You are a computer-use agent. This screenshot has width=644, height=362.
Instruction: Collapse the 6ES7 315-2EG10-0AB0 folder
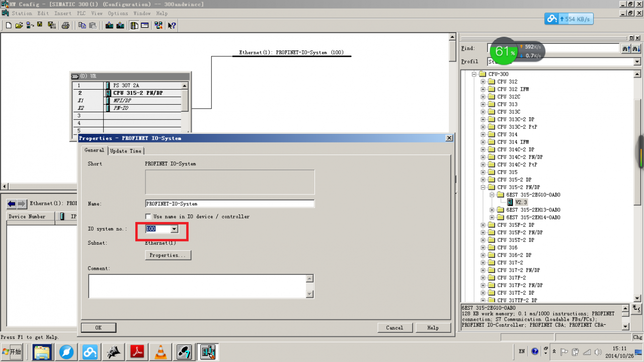[x=493, y=195]
